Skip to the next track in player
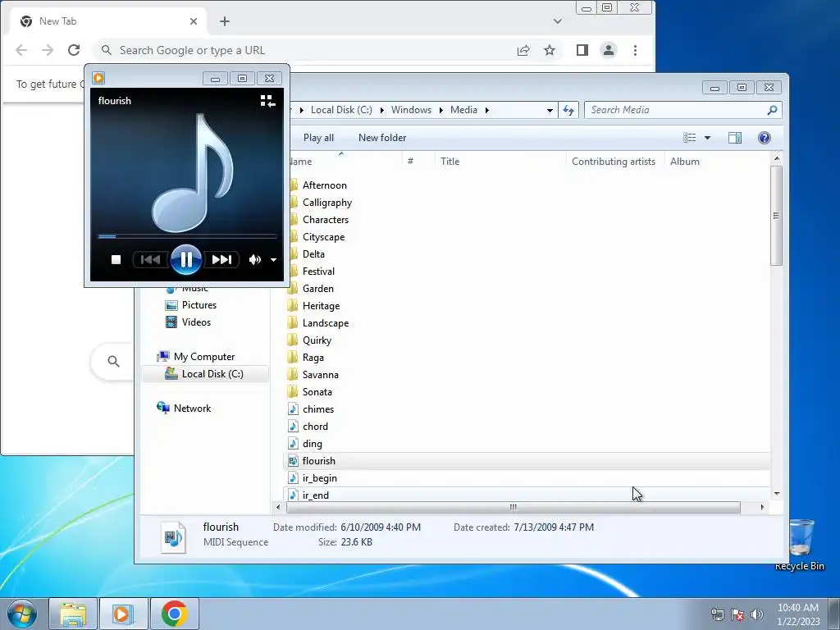Viewport: 840px width, 630px height. [221, 260]
